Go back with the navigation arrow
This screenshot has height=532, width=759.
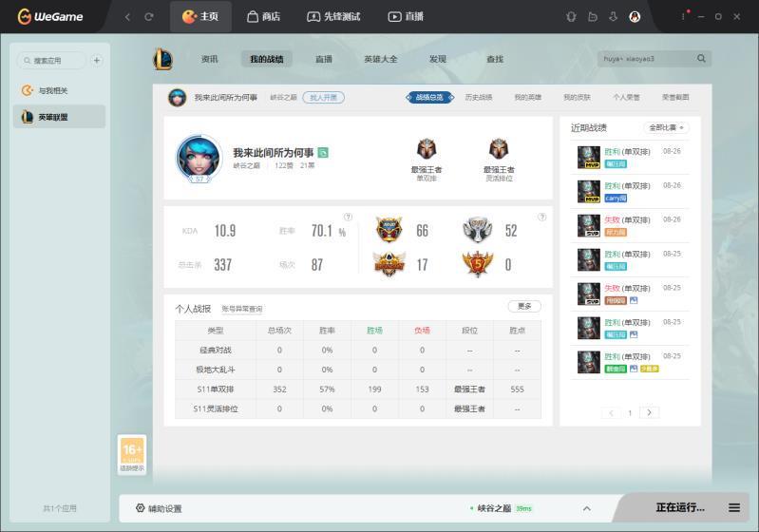point(127,17)
